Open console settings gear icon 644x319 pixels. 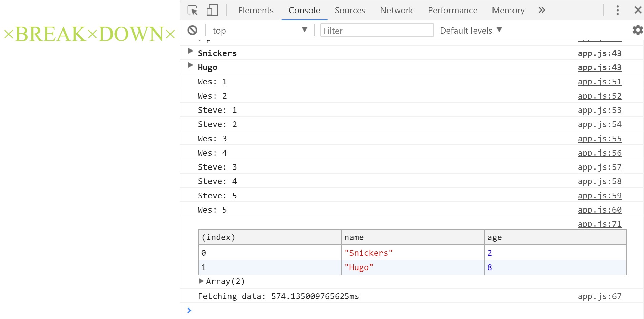pyautogui.click(x=638, y=30)
